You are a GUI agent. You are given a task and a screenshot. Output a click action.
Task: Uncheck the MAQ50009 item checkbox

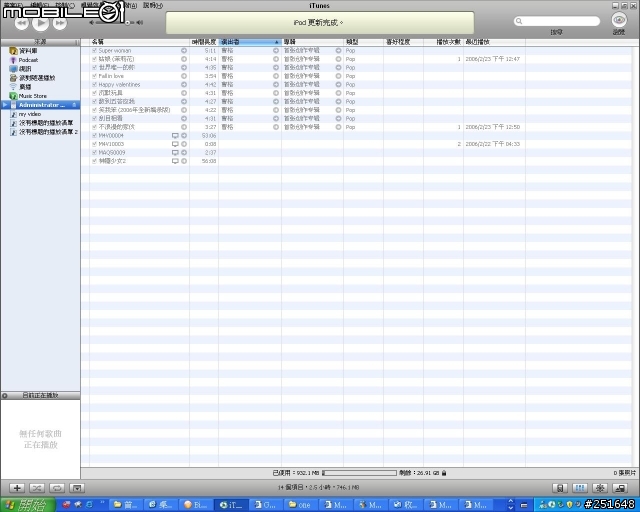94,152
